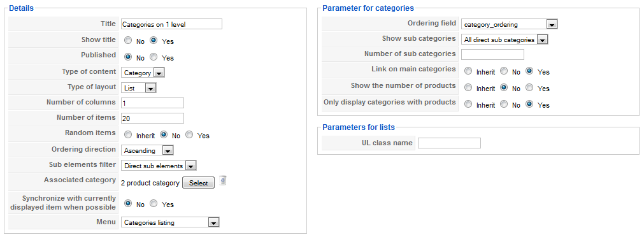Select Inherit for Random items
Image resolution: width=644 pixels, height=237 pixels.
point(128,134)
